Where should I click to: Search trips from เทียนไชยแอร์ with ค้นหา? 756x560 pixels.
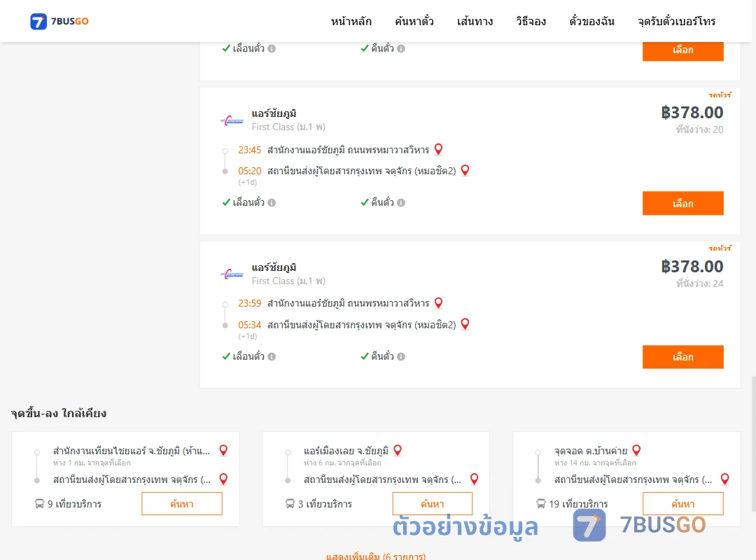tap(182, 503)
